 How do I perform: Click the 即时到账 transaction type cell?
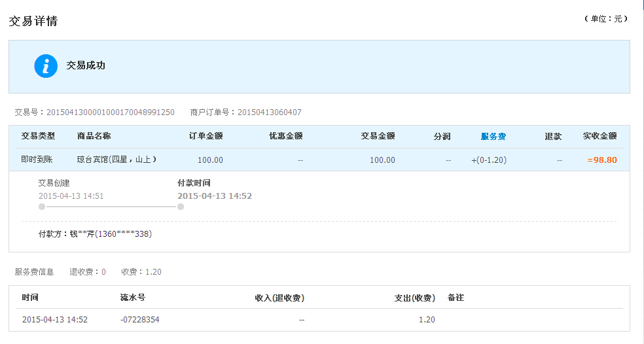coord(37,160)
